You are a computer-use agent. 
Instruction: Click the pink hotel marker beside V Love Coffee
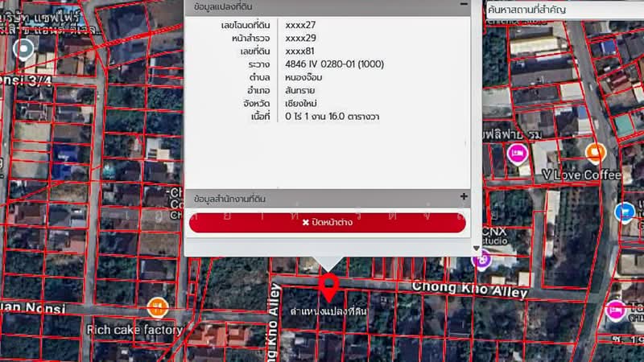516,154
